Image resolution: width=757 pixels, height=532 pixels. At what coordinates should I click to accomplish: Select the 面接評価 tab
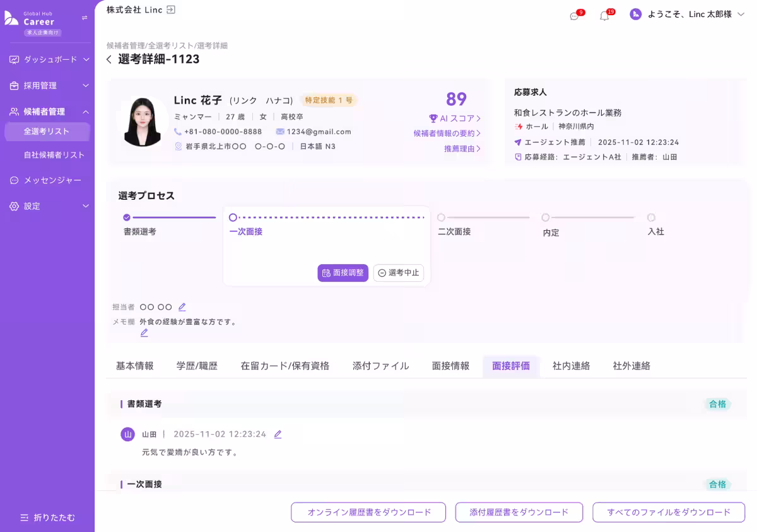tap(511, 366)
